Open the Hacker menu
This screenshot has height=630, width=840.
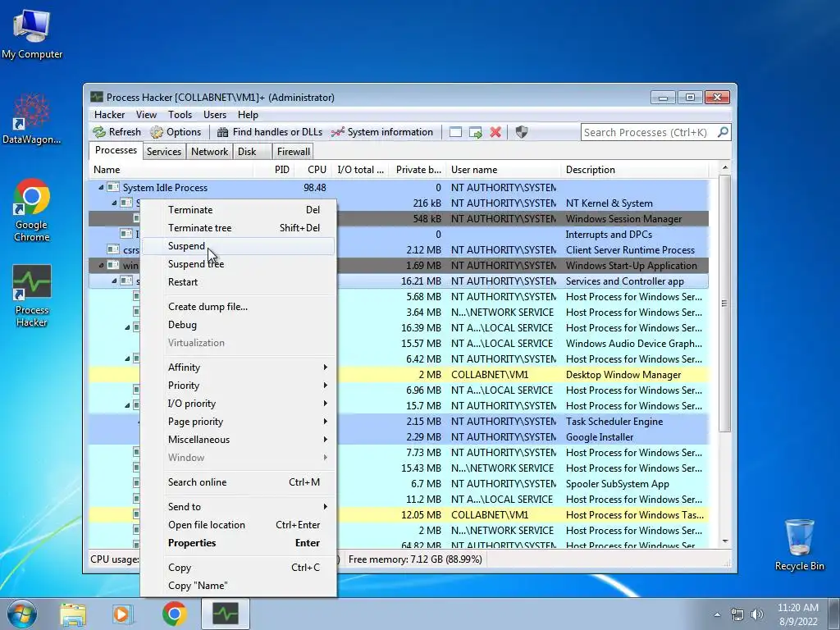tap(109, 115)
